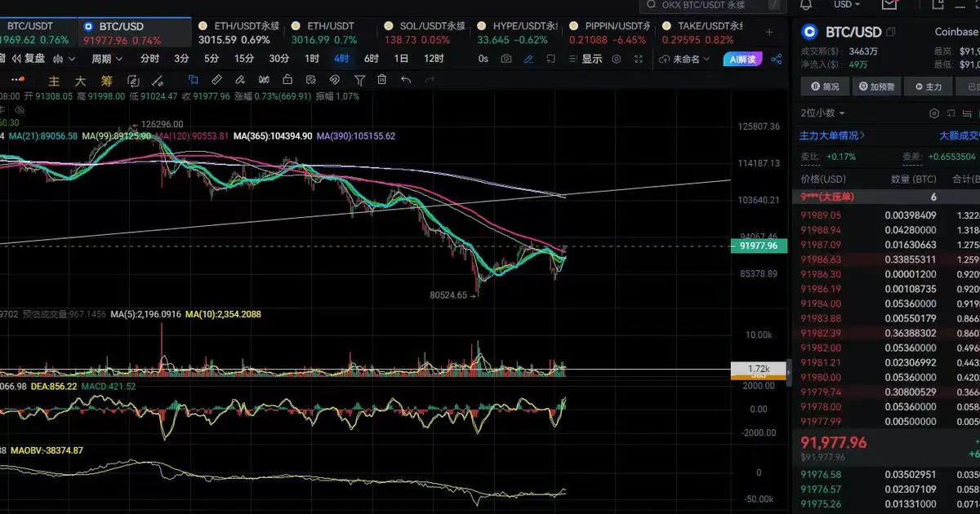The height and width of the screenshot is (514, 980).
Task: Select the 3分 timeframe
Action: pos(181,59)
